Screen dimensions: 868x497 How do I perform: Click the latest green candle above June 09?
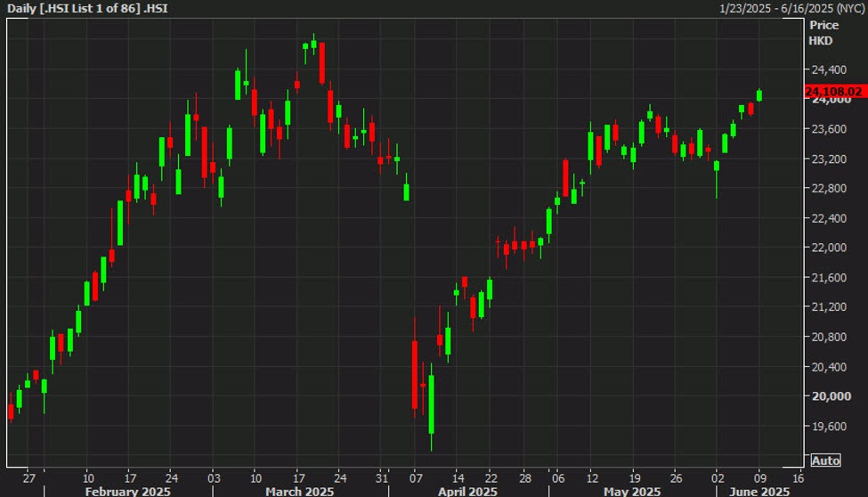click(x=759, y=95)
